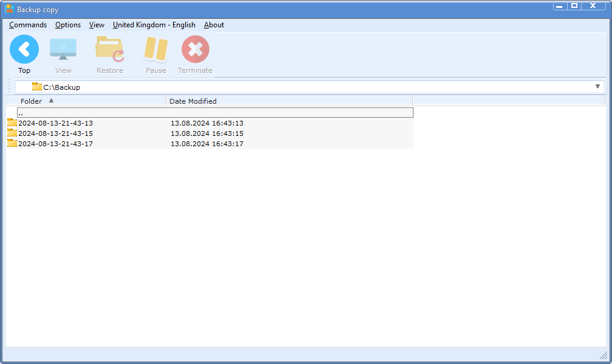
Task: Expand the C:\Backup path dropdown arrow
Action: pos(597,87)
